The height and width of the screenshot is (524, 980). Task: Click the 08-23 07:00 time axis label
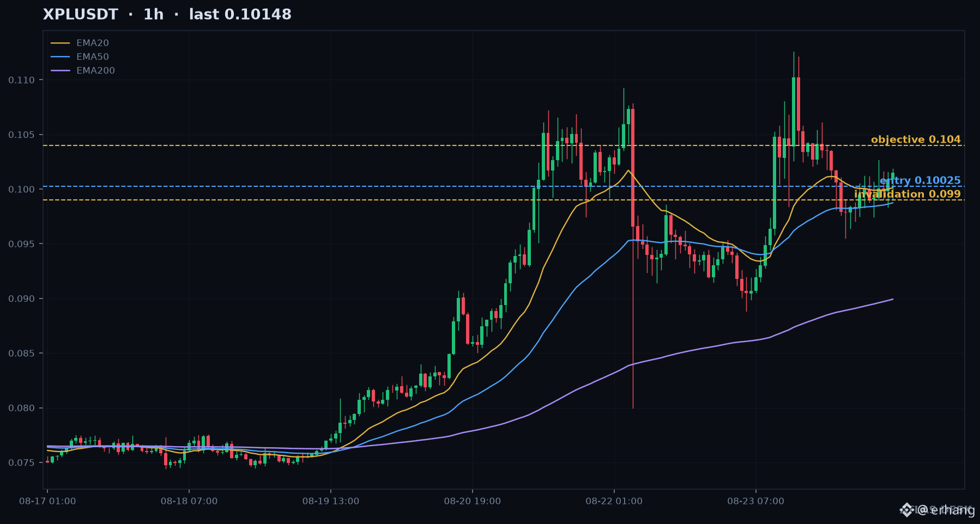(x=756, y=501)
